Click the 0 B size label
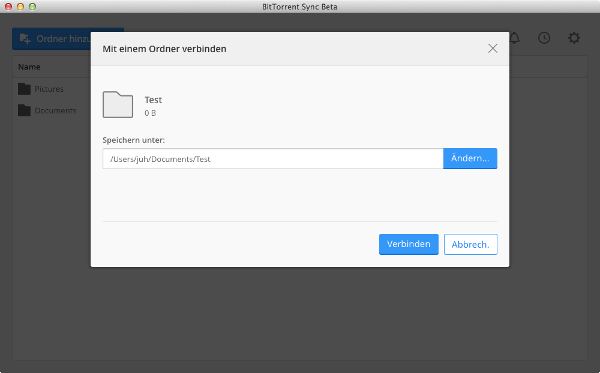This screenshot has height=373, width=600. tap(150, 113)
